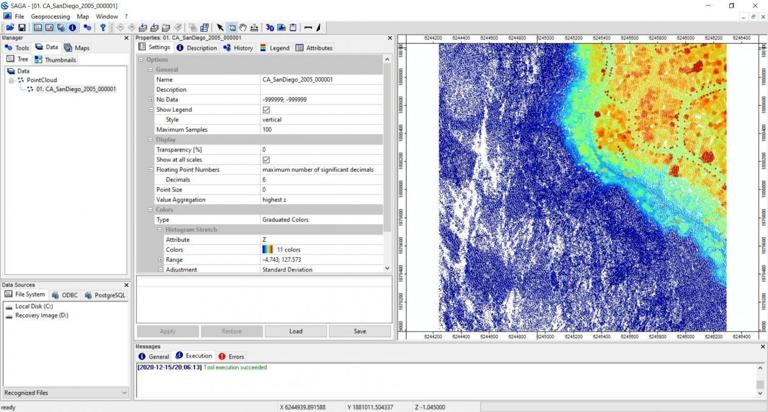
Task: Switch to the Tools manager tab
Action: click(x=17, y=48)
